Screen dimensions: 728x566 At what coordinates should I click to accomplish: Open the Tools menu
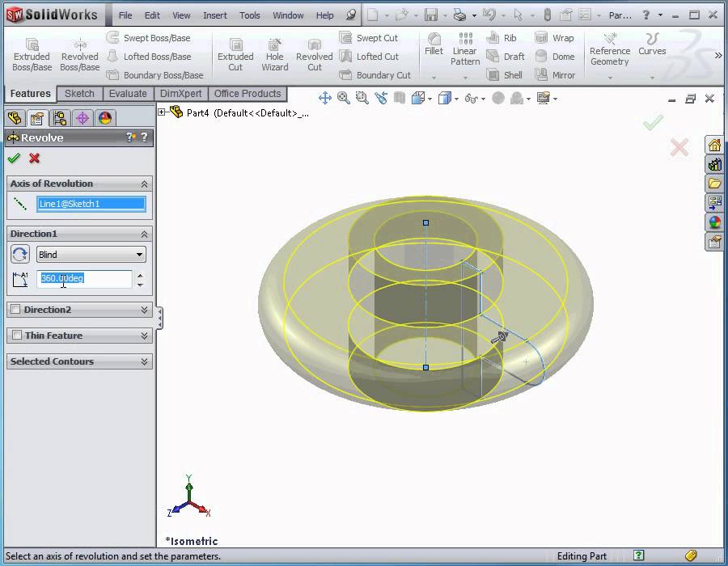pos(249,15)
